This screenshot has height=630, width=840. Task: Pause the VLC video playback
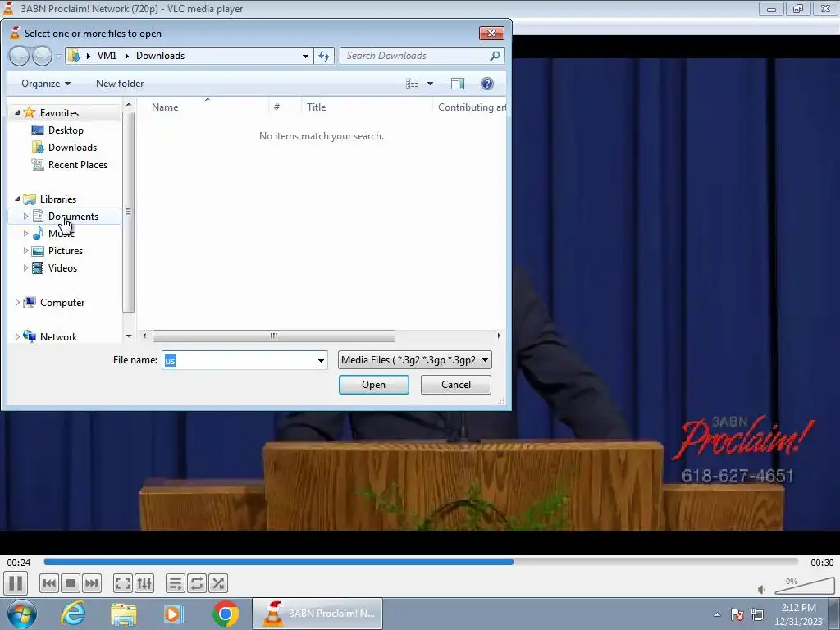click(x=16, y=583)
